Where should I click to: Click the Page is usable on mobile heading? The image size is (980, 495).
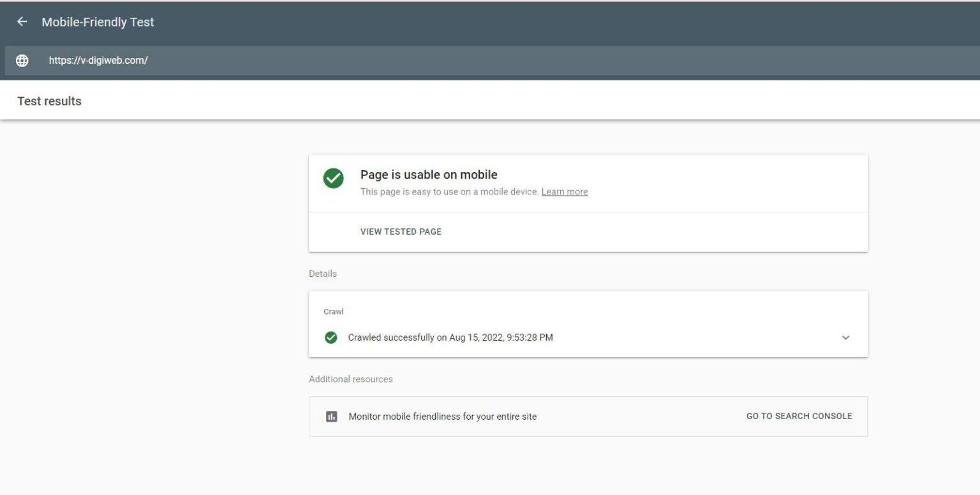pos(429,174)
